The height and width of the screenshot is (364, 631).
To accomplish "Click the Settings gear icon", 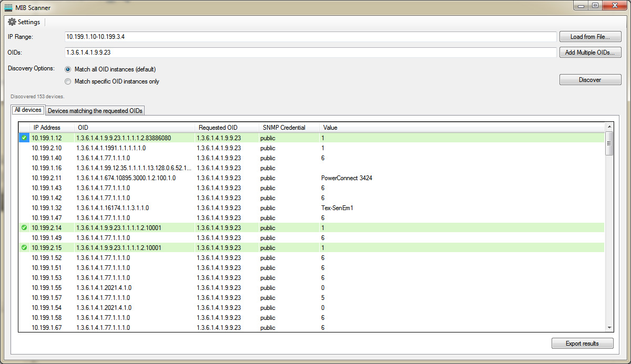I will (12, 22).
